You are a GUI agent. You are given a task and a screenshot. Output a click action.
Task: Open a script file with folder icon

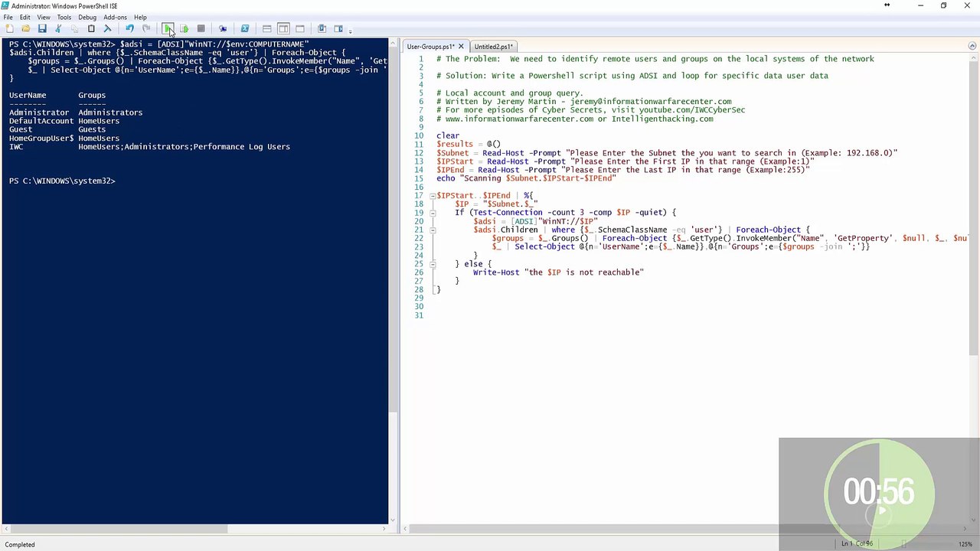pyautogui.click(x=26, y=29)
